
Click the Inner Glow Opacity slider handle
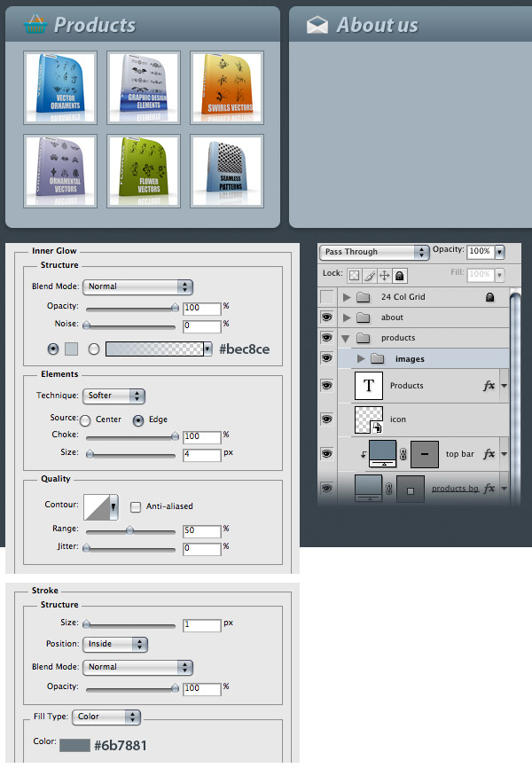pyautogui.click(x=175, y=308)
